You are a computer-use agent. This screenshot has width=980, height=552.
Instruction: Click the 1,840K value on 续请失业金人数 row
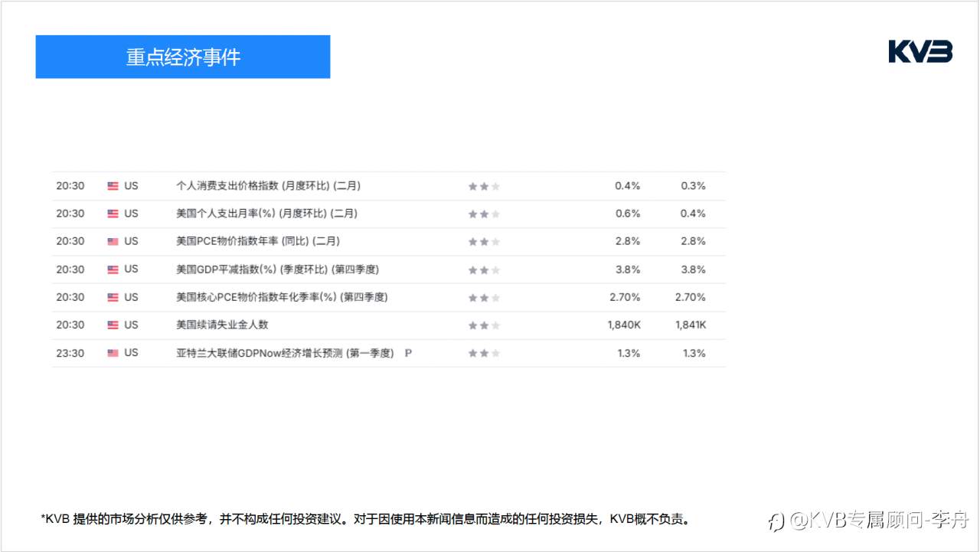625,325
